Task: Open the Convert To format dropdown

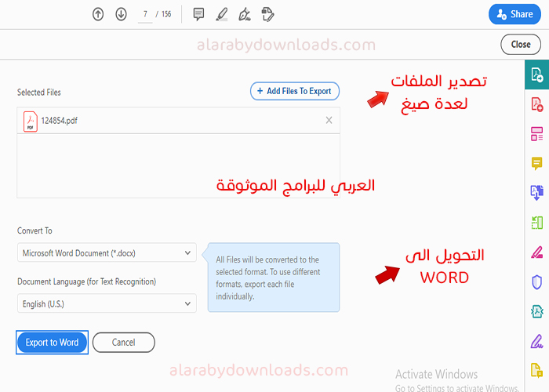Action: (107, 252)
